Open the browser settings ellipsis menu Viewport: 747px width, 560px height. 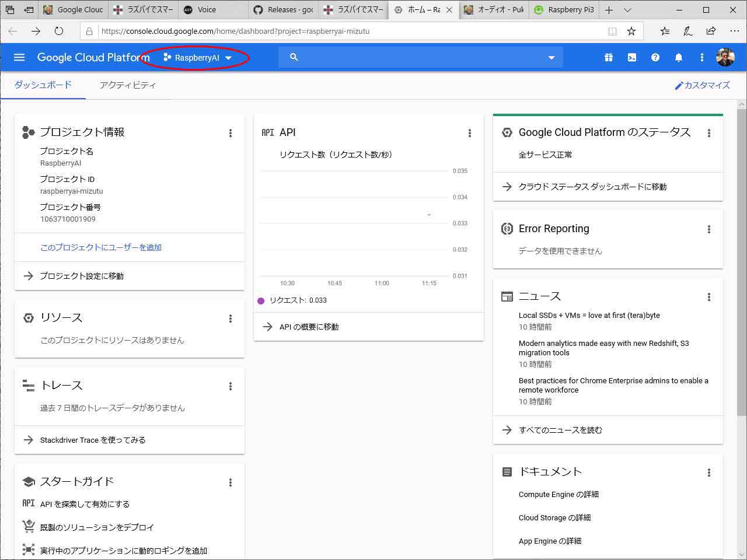point(734,31)
